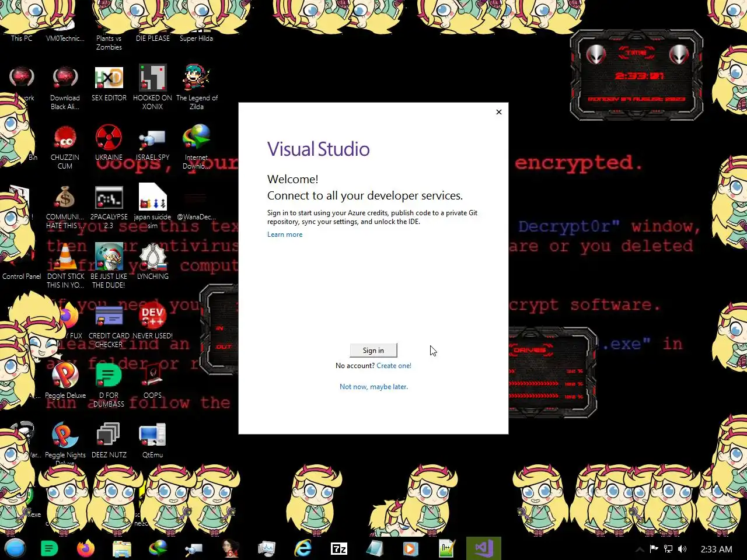This screenshot has height=560, width=747.
Task: Open the green chat app taskbar icon
Action: 50,548
